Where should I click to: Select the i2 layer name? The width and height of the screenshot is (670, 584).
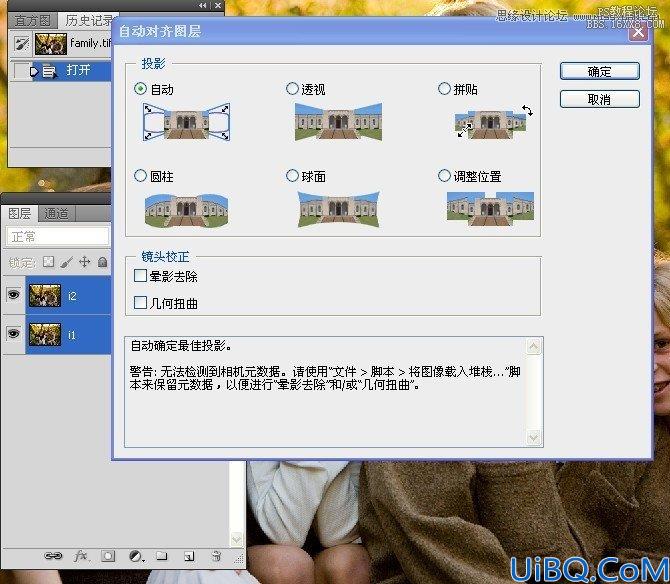point(72,296)
